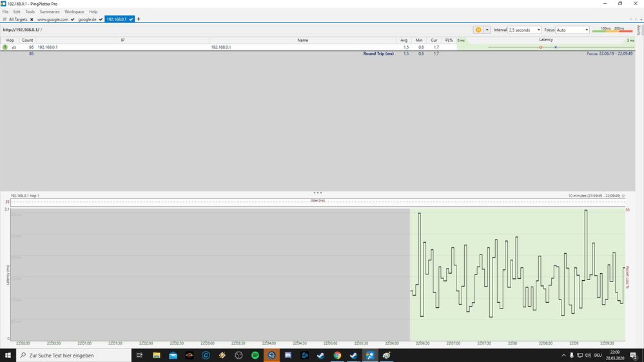Click the Round Trip (ms) summary label
The width and height of the screenshot is (644, 362).
tap(378, 53)
